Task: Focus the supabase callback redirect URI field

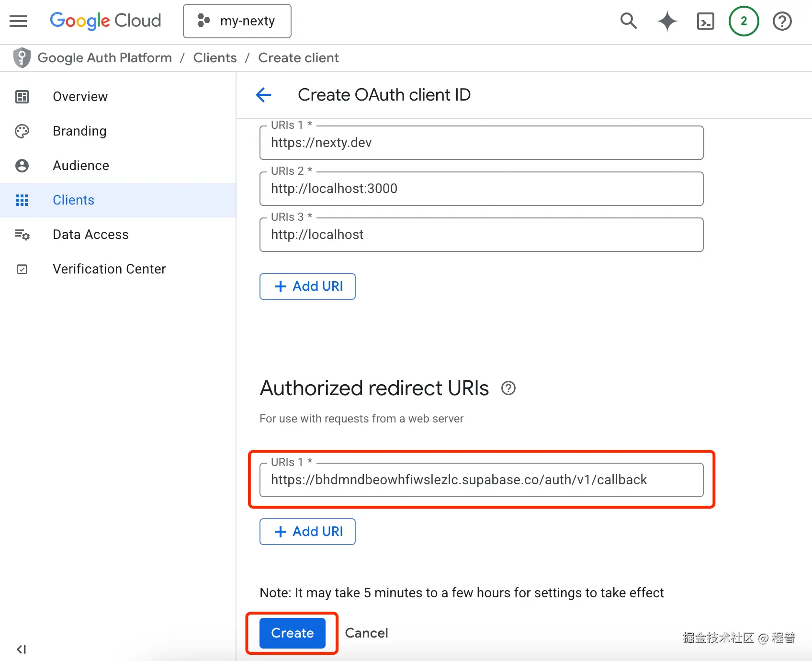Action: 481,480
